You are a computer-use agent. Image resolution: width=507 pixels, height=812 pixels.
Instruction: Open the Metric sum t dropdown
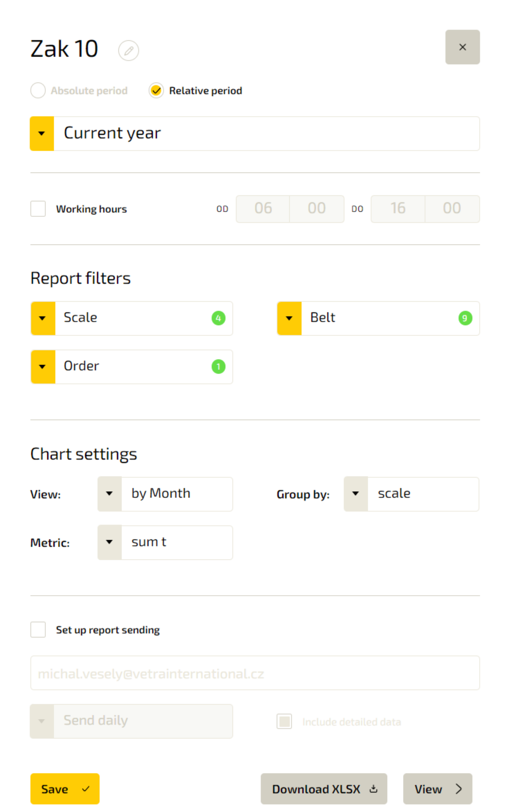click(165, 542)
